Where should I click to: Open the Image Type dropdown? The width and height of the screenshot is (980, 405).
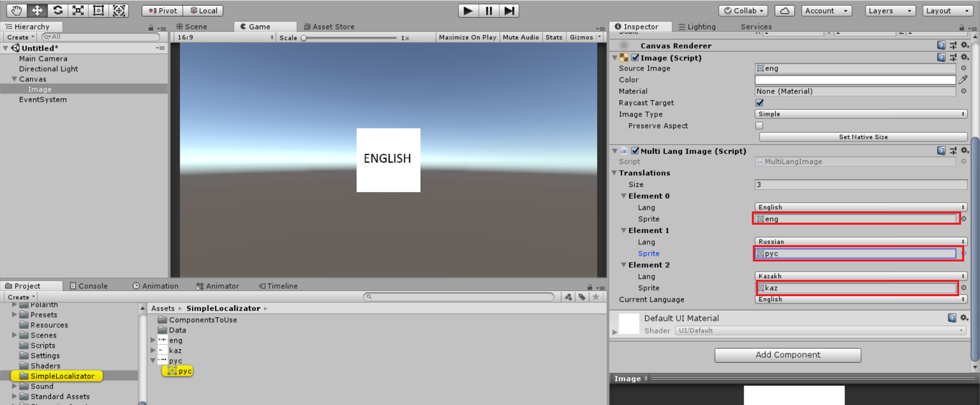pyautogui.click(x=861, y=114)
